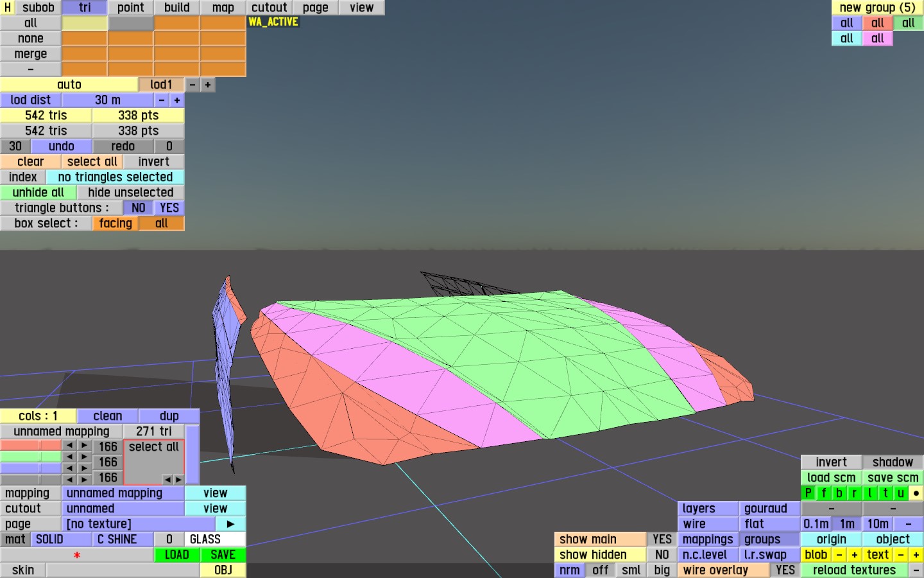Click the GLASS field in the mat row

216,539
